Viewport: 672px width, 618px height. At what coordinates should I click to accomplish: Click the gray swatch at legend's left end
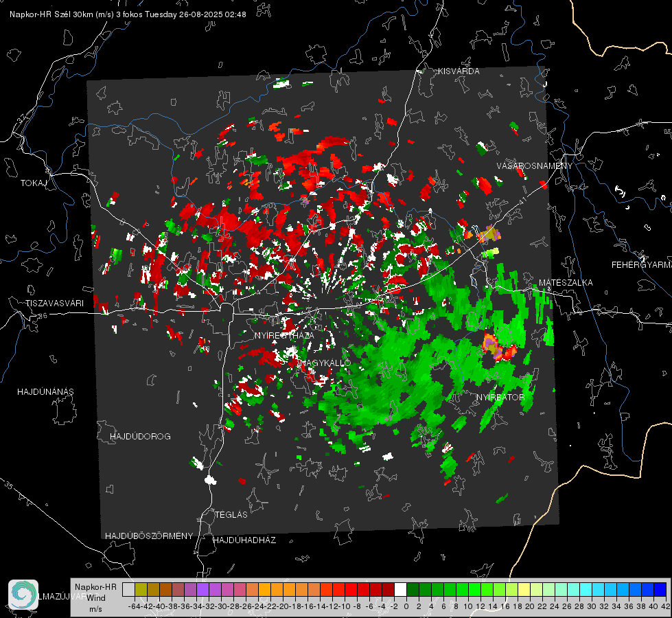(x=128, y=590)
